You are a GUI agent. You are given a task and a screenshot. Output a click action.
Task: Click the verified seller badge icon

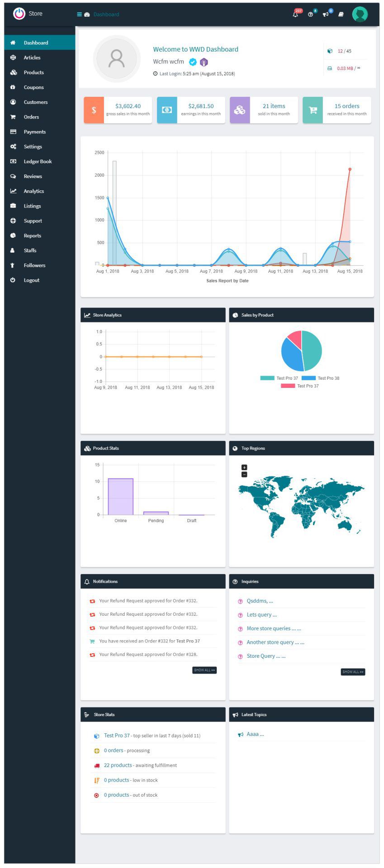pyautogui.click(x=193, y=62)
